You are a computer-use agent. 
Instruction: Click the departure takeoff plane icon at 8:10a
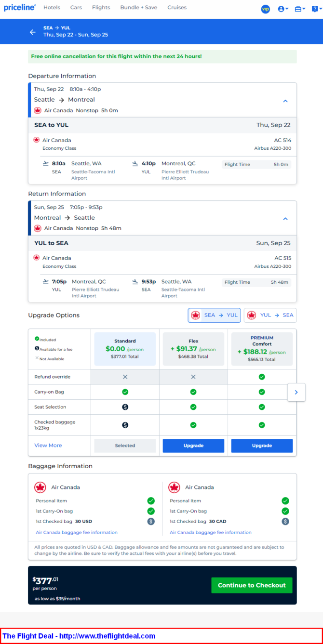46,163
